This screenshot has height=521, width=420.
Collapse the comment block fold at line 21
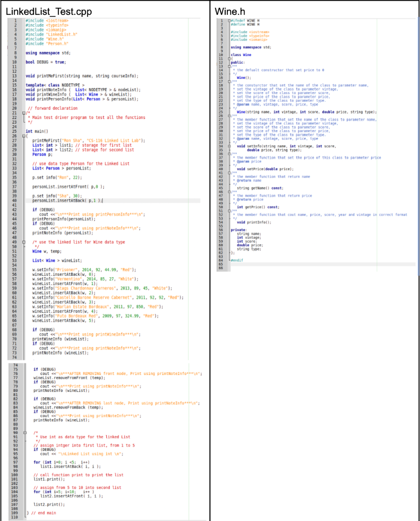[23, 113]
